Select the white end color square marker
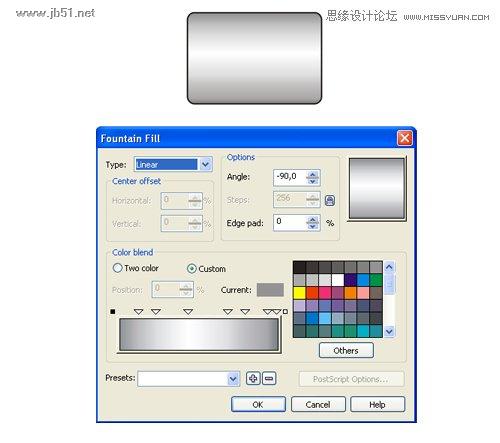This screenshot has height=443, width=500. tap(285, 311)
